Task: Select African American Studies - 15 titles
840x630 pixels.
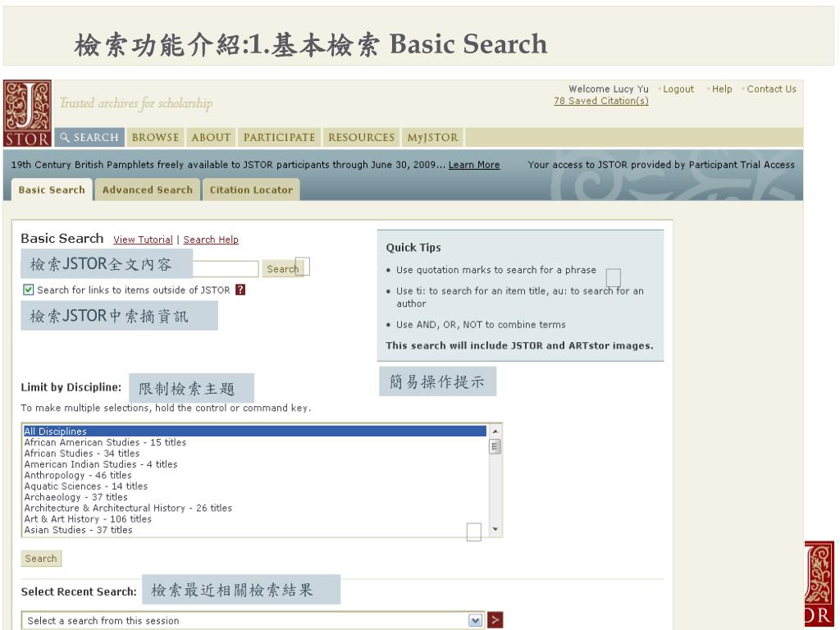Action: click(255, 442)
